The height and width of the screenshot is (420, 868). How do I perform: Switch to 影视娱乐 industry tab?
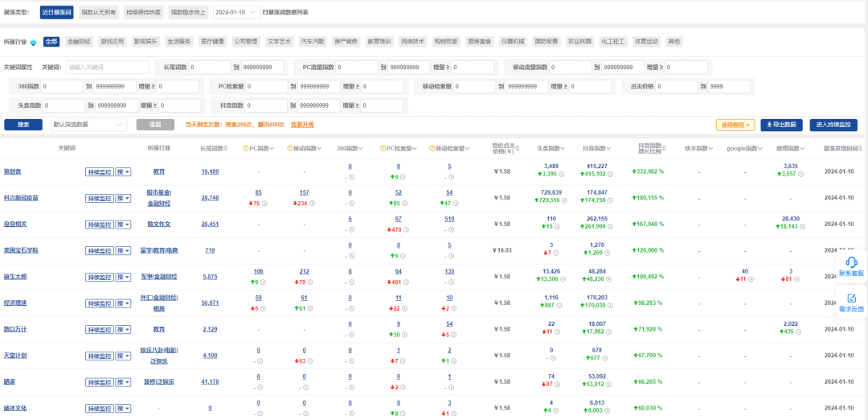(146, 42)
